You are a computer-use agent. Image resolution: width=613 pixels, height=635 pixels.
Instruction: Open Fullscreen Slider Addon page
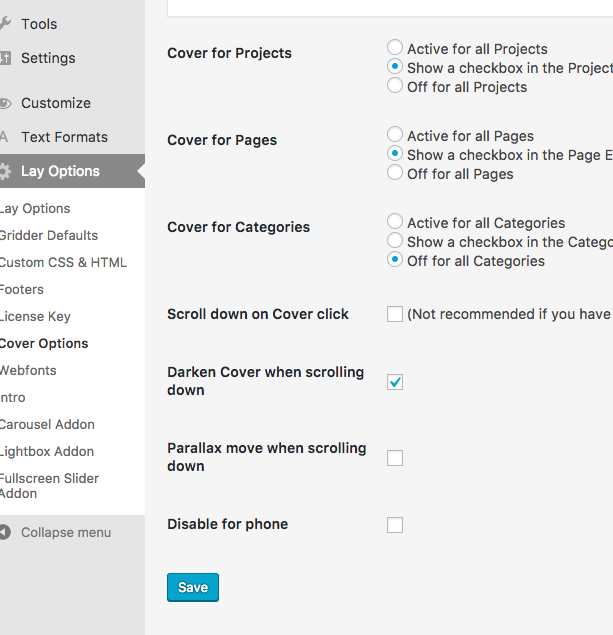pos(48,485)
